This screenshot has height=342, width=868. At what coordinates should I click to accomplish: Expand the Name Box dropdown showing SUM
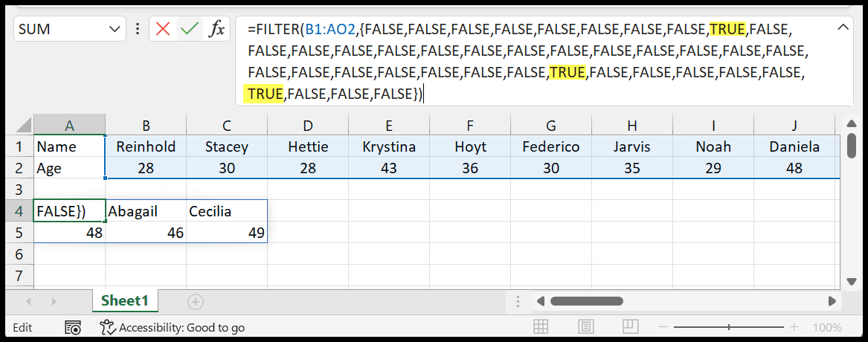[x=115, y=29]
